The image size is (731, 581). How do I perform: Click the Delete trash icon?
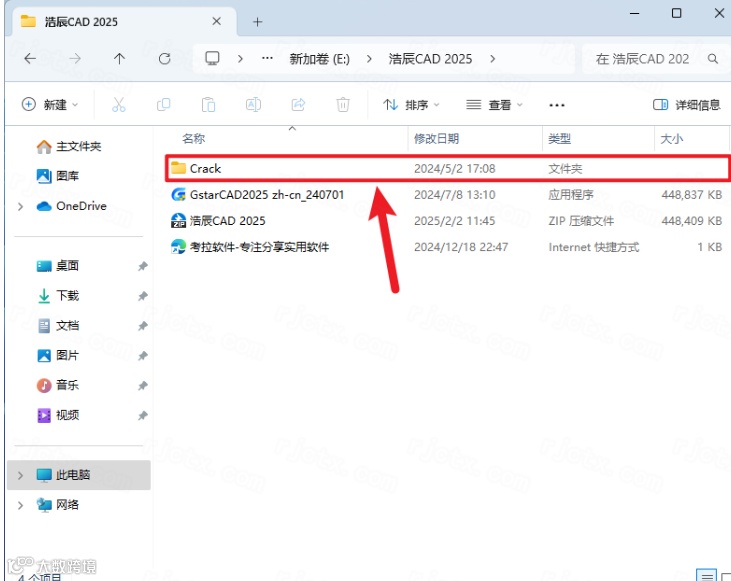click(343, 104)
